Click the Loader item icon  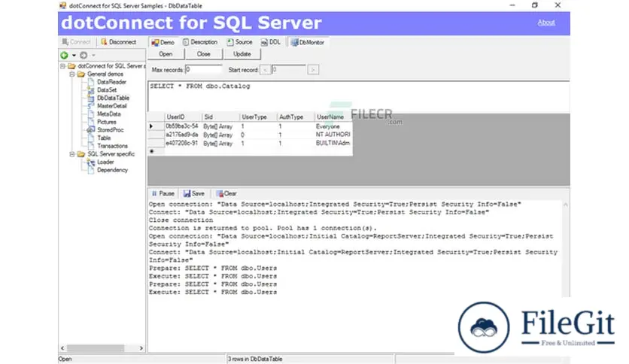pyautogui.click(x=91, y=162)
